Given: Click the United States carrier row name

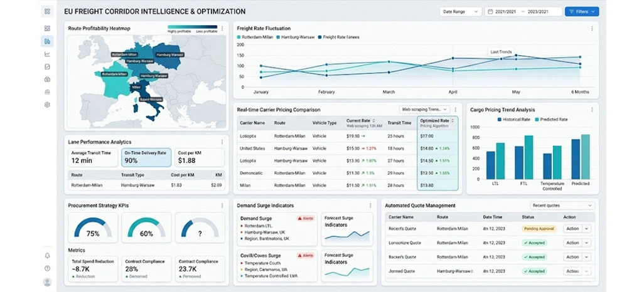Looking at the screenshot, I should pyautogui.click(x=253, y=149).
